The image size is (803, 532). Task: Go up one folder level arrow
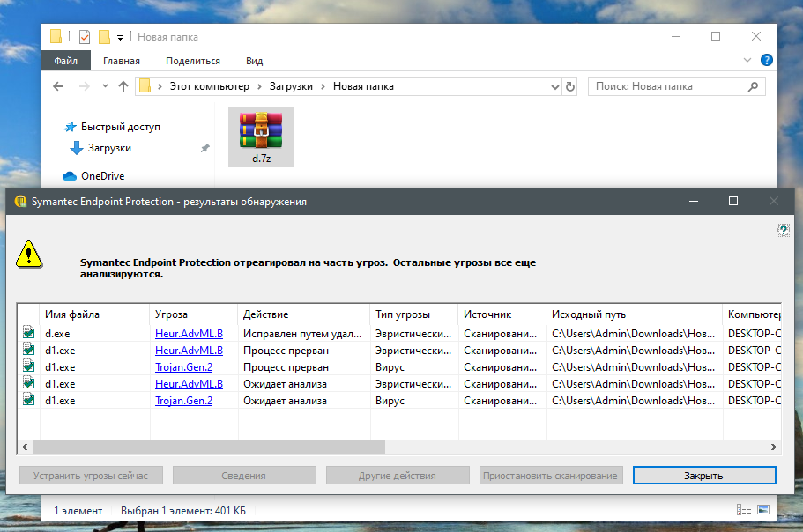tap(123, 86)
